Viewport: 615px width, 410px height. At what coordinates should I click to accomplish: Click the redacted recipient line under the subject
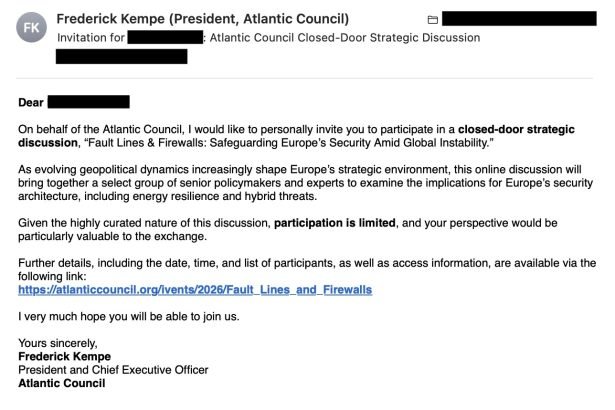(122, 56)
